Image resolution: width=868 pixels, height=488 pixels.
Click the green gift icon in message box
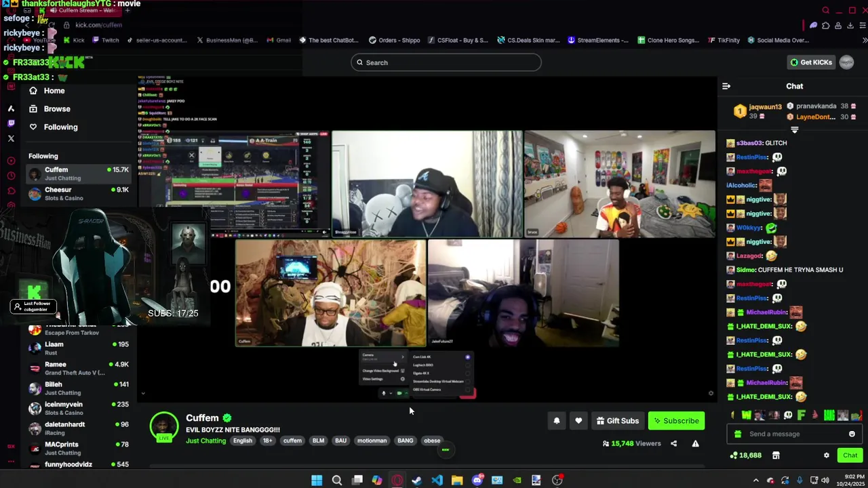click(x=738, y=434)
